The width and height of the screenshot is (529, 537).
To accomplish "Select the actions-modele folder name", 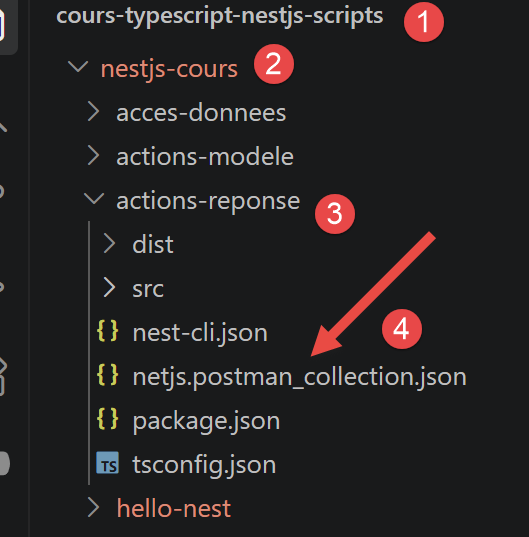I will coord(205,157).
